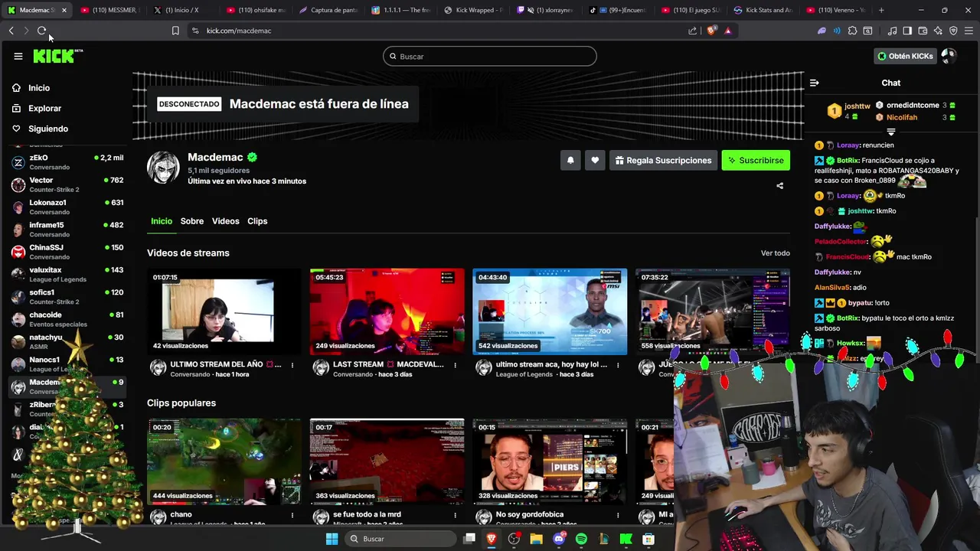Click the share page icon in address bar
Screen dimensions: 980x551
(x=693, y=31)
